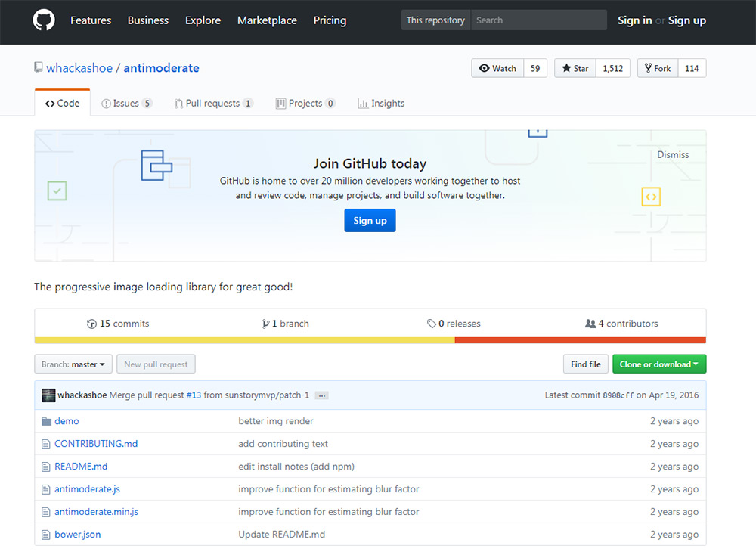This screenshot has width=756, height=552.
Task: Click whackashoe's avatar in the commit row
Action: click(48, 395)
